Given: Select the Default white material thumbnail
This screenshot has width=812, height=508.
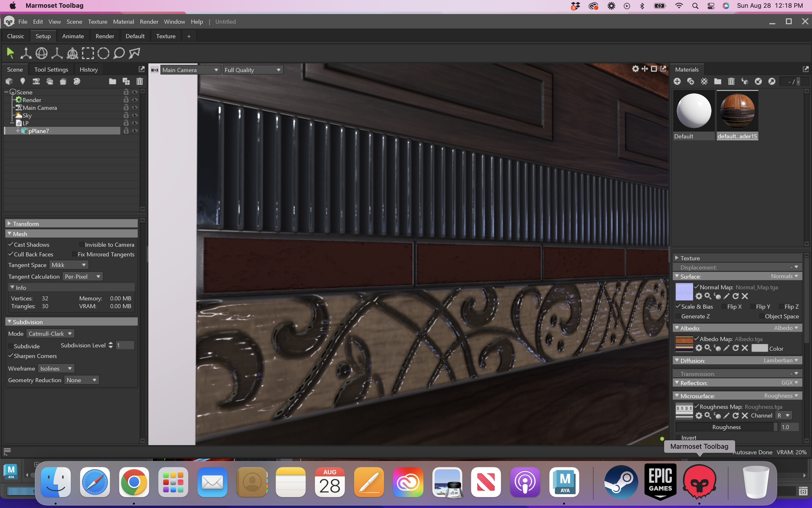Looking at the screenshot, I should (694, 111).
